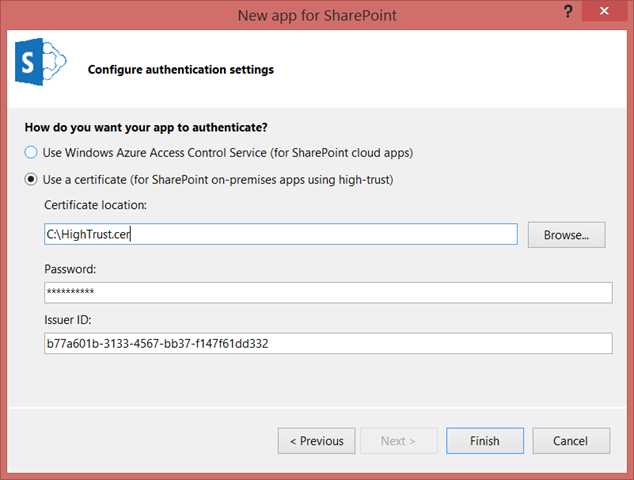Image resolution: width=634 pixels, height=480 pixels.
Task: Click the Finish button
Action: tap(485, 441)
